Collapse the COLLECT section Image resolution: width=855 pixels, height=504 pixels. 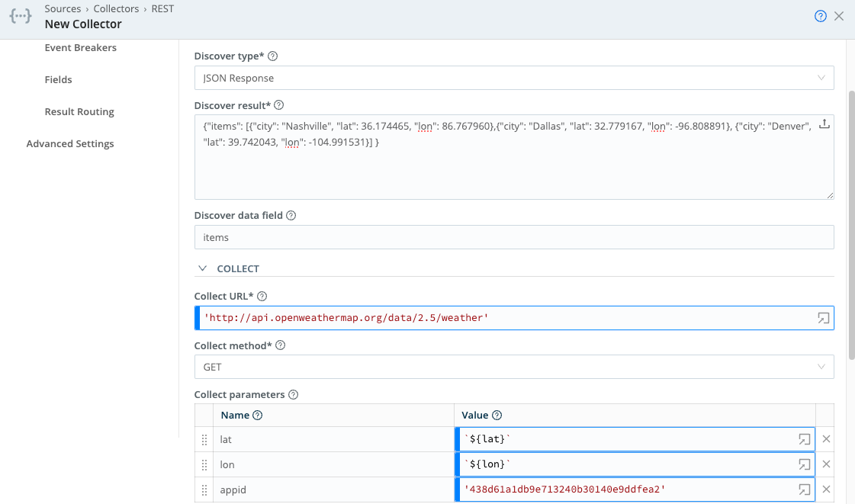[x=202, y=268]
